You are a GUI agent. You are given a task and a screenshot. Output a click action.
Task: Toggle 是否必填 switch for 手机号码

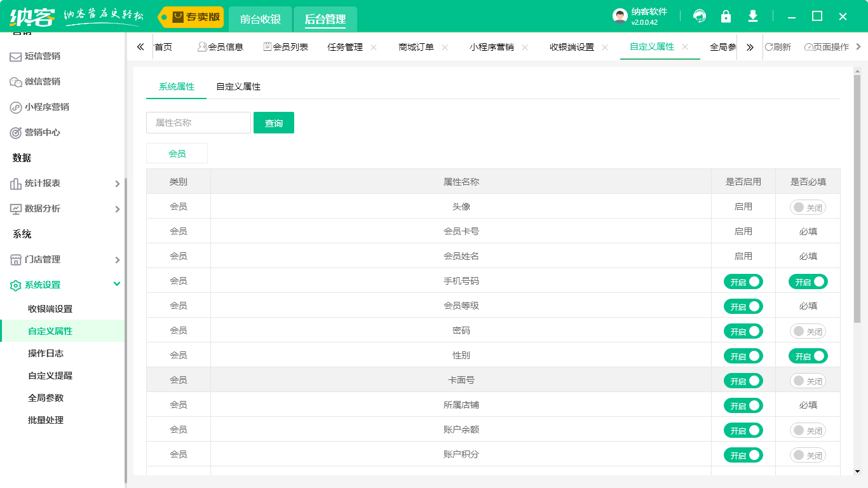point(808,281)
